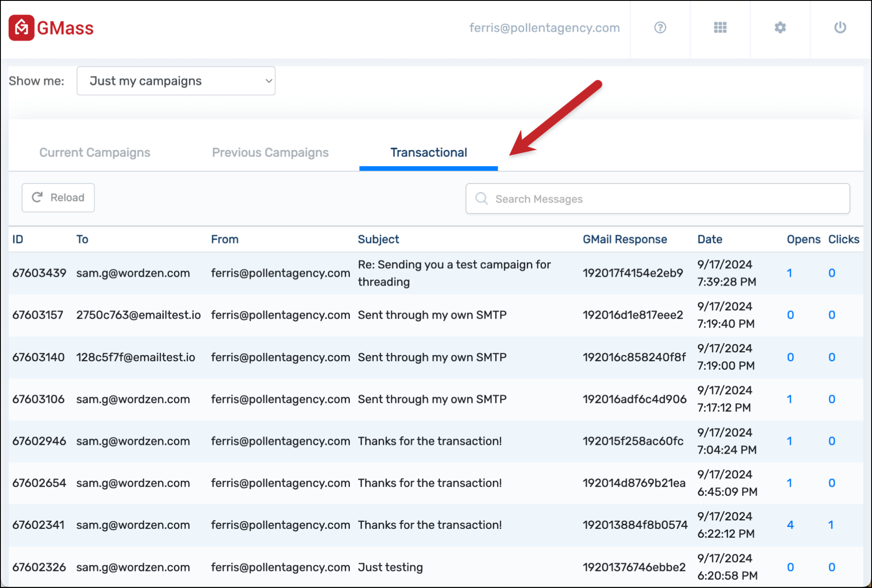The image size is (872, 588).
Task: Click Gmail response 192016d1e817eee2
Action: 633,315
